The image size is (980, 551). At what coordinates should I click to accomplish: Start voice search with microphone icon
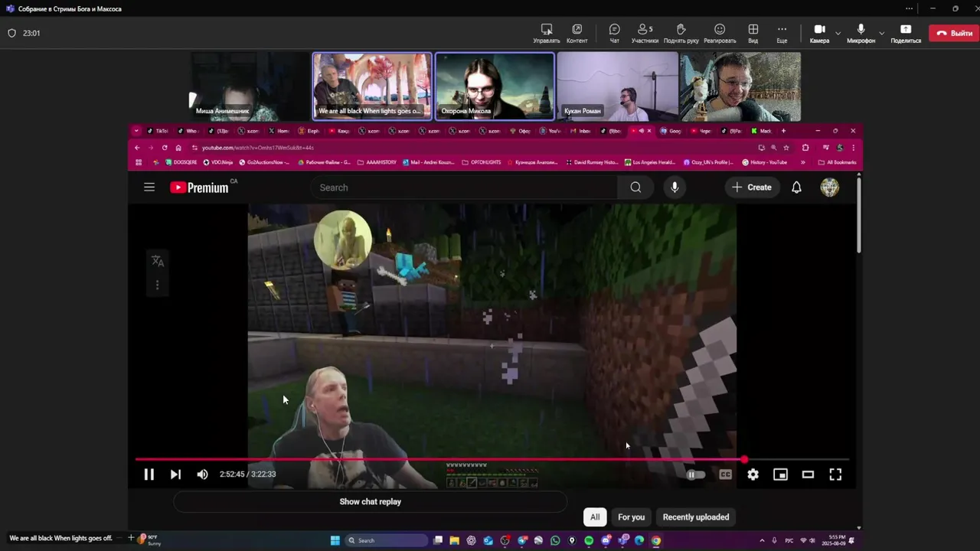(x=675, y=187)
